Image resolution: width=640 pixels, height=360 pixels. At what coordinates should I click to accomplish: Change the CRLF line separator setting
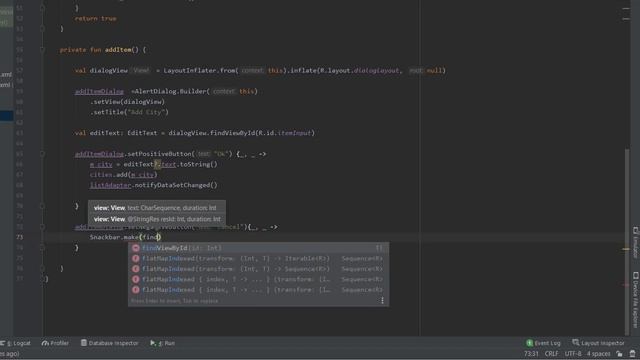pyautogui.click(x=551, y=354)
